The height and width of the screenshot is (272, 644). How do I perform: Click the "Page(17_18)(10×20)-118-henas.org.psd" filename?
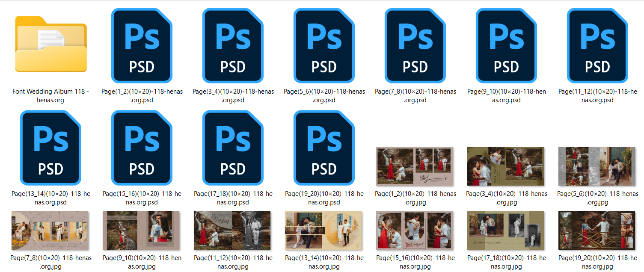233,198
